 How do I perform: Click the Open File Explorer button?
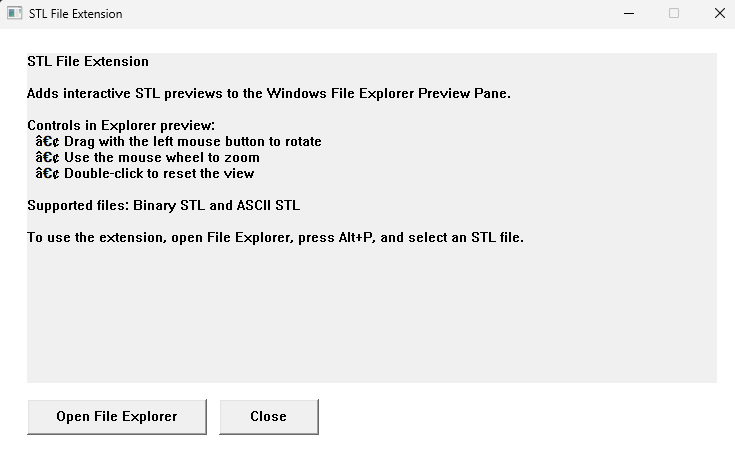pyautogui.click(x=117, y=417)
